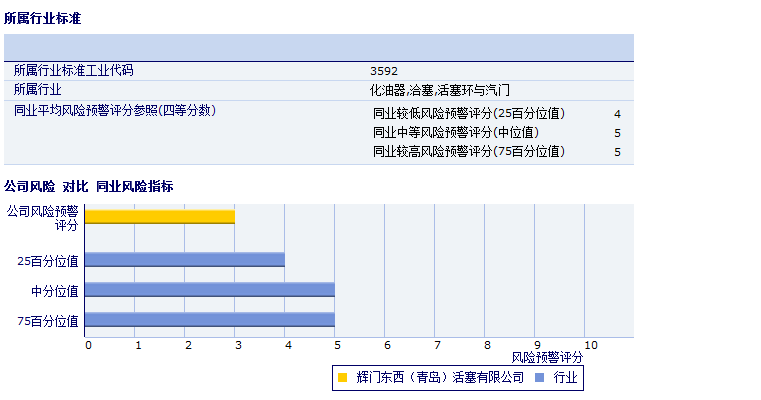The image size is (761, 400).
Task: Click the blue legend swatch for 行业
Action: (540, 378)
